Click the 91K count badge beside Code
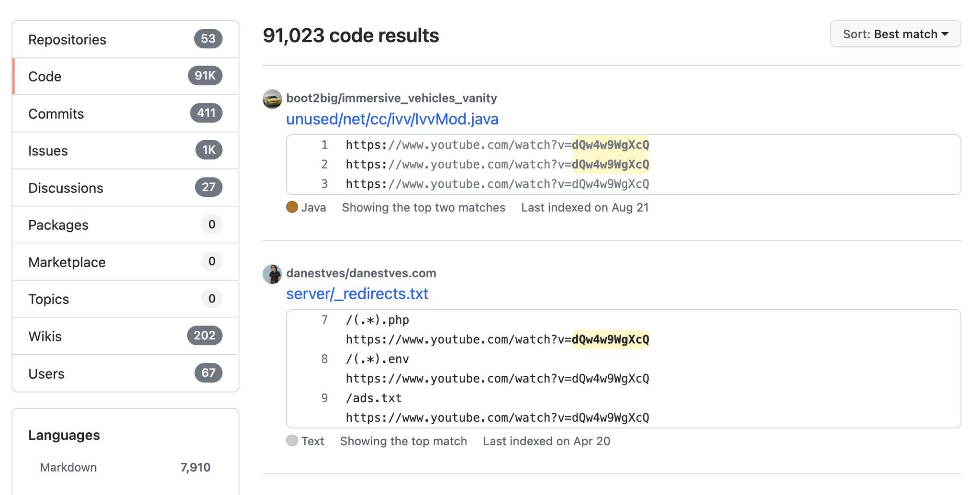The width and height of the screenshot is (980, 495). pyautogui.click(x=205, y=76)
